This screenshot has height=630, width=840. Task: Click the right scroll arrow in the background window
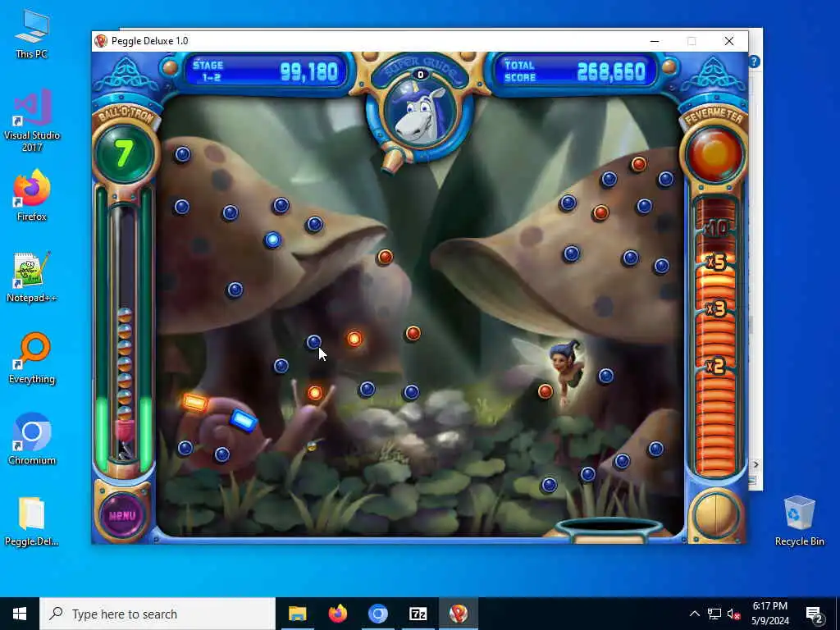point(756,464)
